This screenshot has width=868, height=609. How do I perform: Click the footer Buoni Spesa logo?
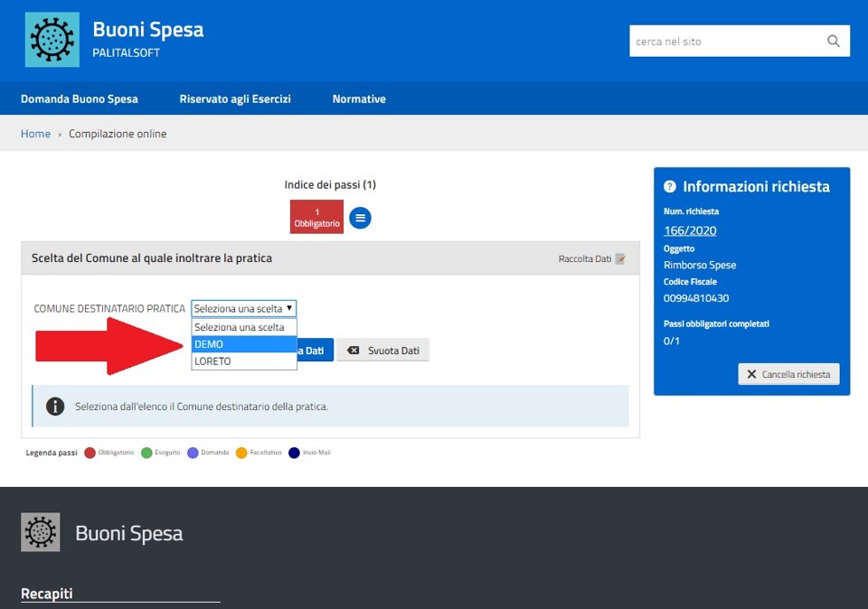click(x=41, y=532)
